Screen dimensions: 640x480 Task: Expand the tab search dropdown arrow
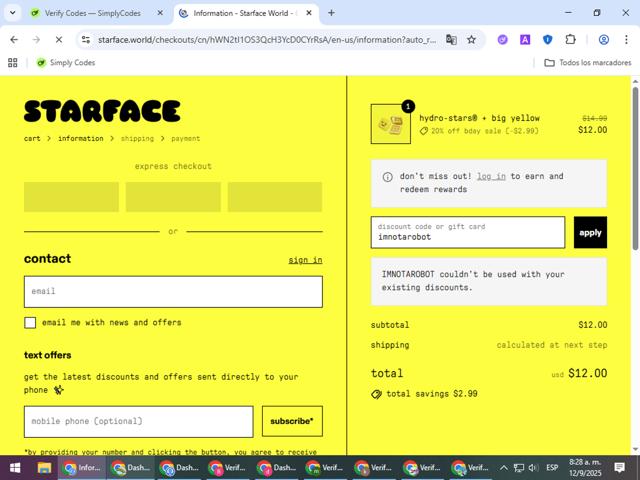click(13, 13)
